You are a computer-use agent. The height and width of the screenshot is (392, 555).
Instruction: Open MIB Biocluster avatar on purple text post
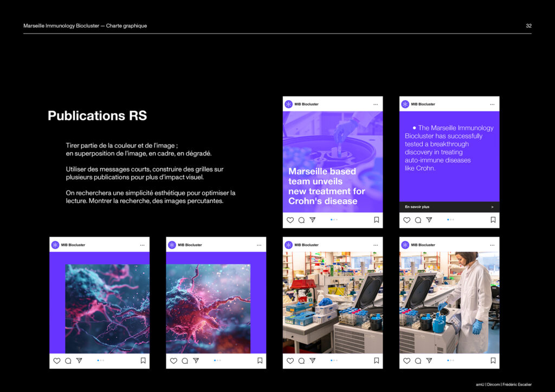click(405, 104)
